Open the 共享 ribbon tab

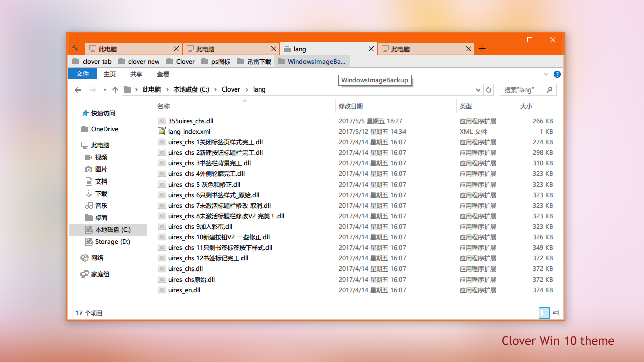136,74
